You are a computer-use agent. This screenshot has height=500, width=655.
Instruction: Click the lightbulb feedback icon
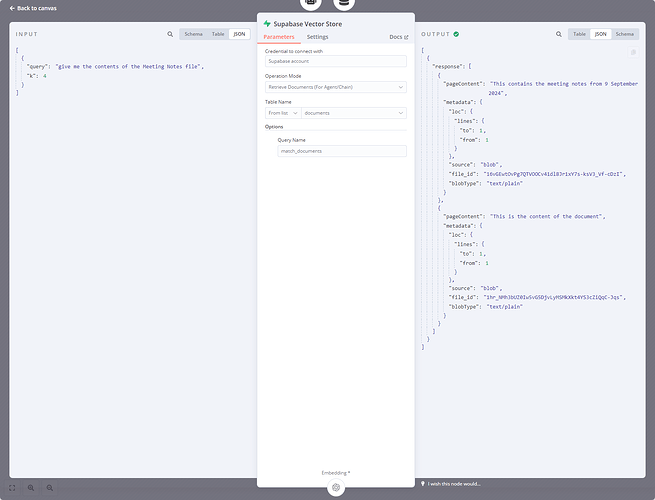tap(423, 484)
